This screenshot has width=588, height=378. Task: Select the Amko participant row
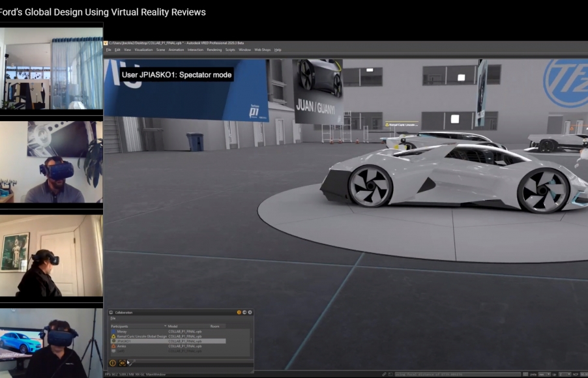click(x=168, y=346)
